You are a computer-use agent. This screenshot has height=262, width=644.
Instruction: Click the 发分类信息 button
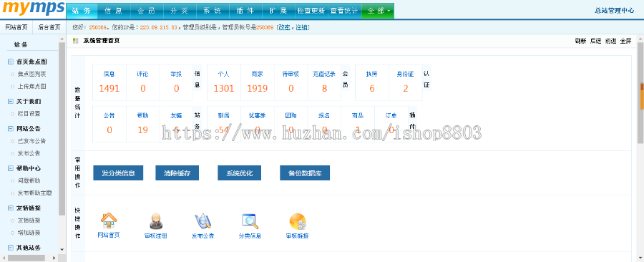click(x=118, y=173)
